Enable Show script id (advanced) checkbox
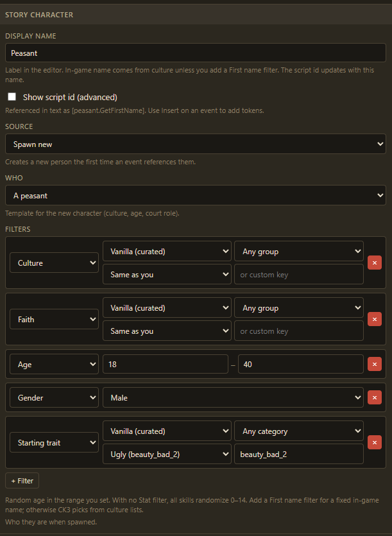392x536 pixels. point(12,97)
